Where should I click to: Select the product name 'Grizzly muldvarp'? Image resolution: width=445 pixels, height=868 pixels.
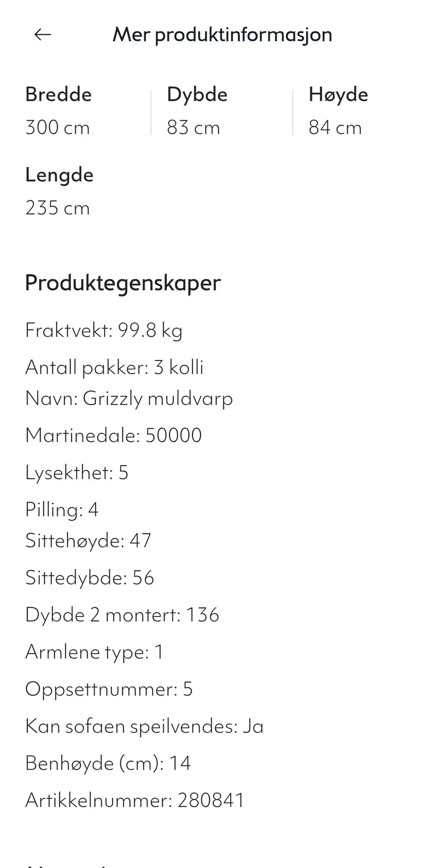129,398
